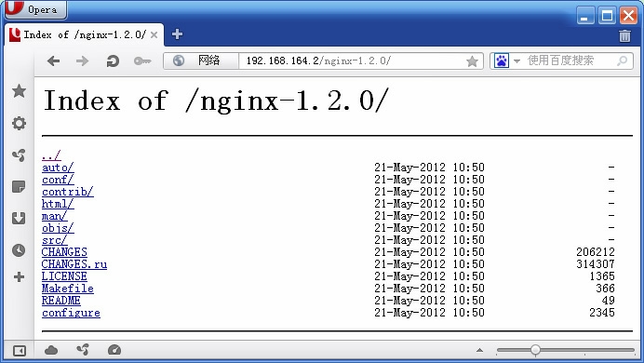The height and width of the screenshot is (363, 644).
Task: Click the file size value 206212
Action: pyautogui.click(x=596, y=252)
